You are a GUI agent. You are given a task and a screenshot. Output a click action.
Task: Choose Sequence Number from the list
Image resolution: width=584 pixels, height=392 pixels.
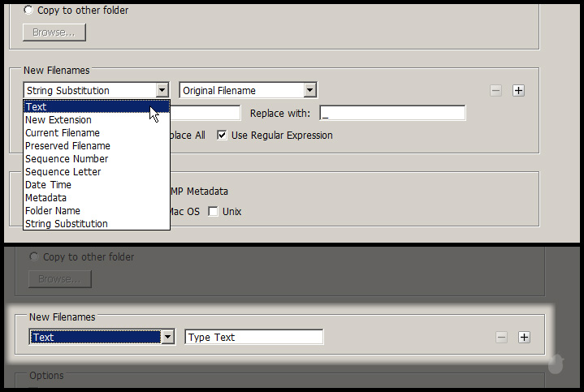click(x=67, y=159)
